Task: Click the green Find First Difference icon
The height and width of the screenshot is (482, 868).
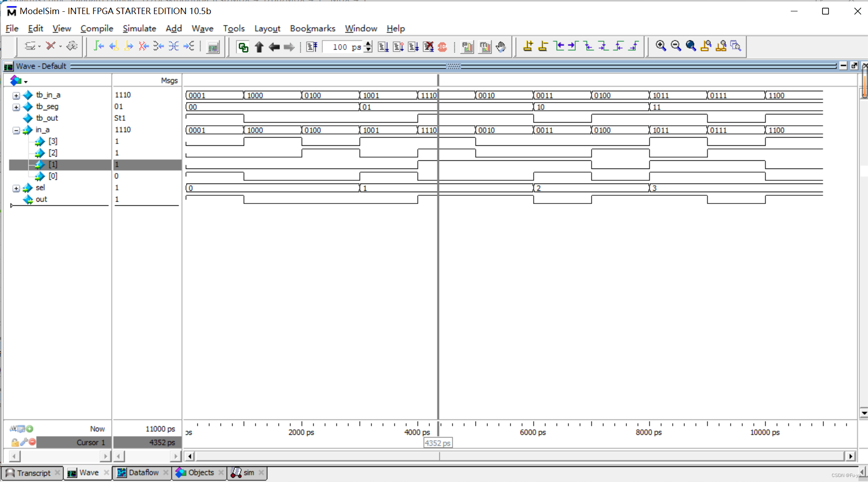Action: [x=99, y=46]
